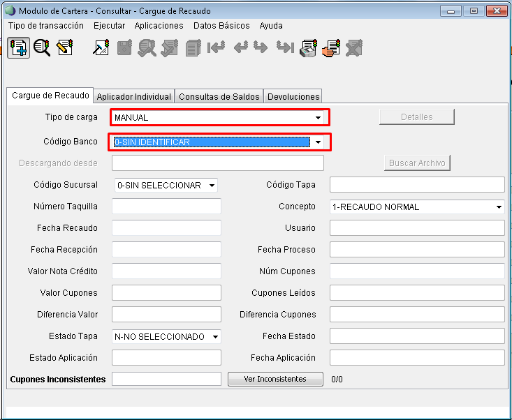This screenshot has width=512, height=420.
Task: Click the Ver Inconsistentes button
Action: coord(275,379)
